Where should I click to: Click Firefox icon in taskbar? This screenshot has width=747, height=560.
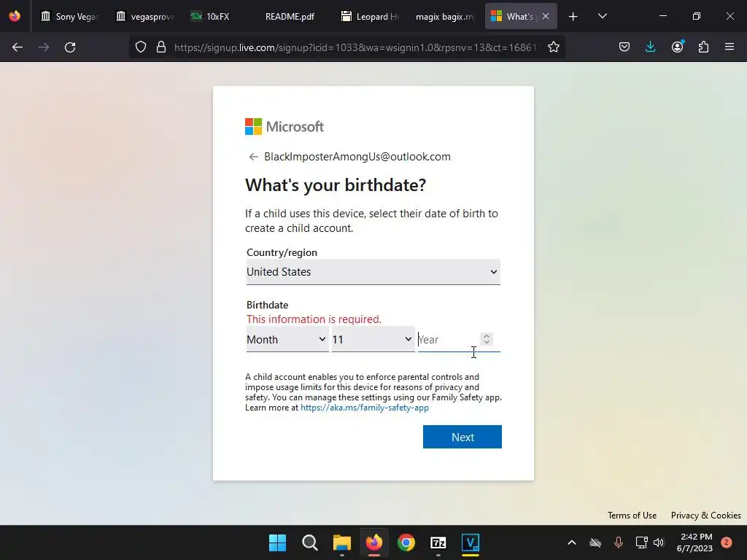374,542
